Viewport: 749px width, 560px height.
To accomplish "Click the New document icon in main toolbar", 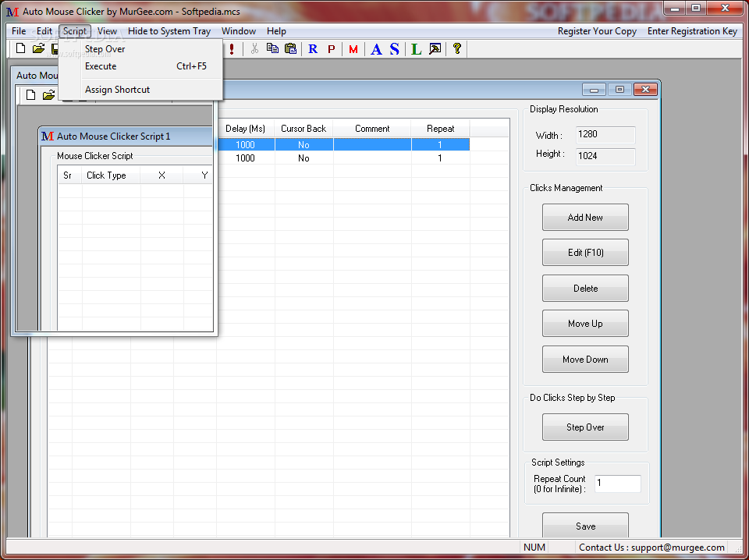I will click(x=20, y=48).
